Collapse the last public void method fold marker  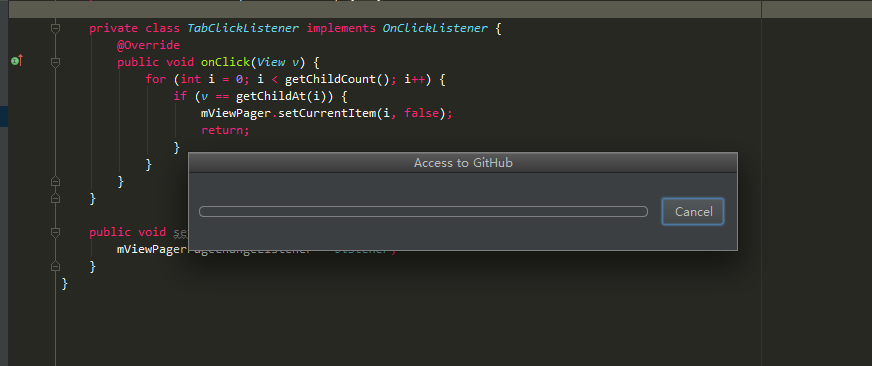[55, 233]
